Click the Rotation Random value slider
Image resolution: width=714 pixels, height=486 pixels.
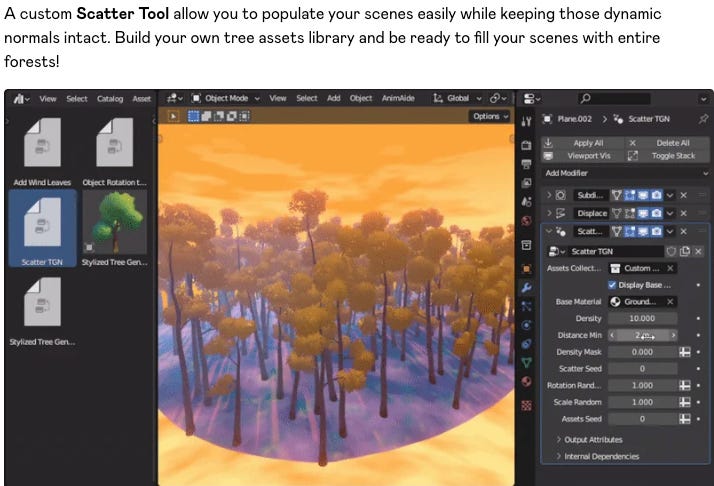(x=642, y=385)
